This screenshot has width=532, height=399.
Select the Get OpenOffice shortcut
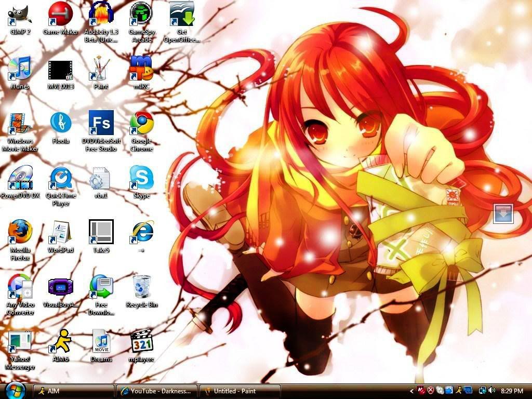tap(182, 22)
